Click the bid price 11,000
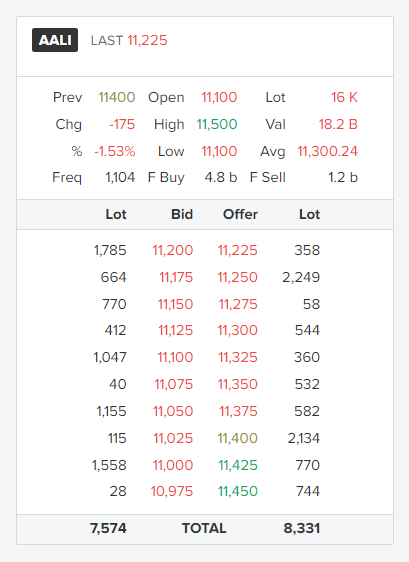409x562 pixels. pyautogui.click(x=173, y=465)
